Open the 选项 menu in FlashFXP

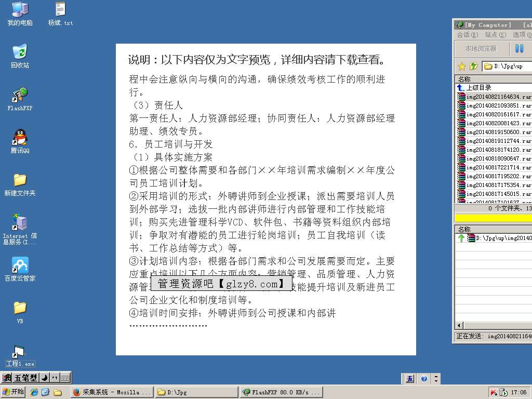(x=522, y=35)
